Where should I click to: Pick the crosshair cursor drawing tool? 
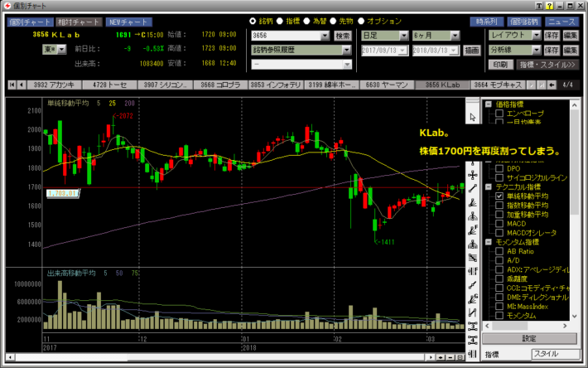click(472, 176)
